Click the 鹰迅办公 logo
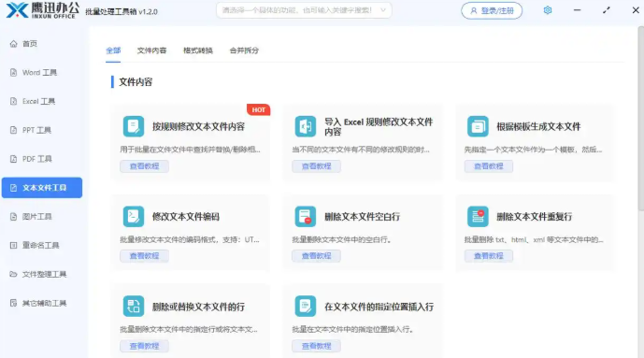This screenshot has width=644, height=358. (43, 10)
